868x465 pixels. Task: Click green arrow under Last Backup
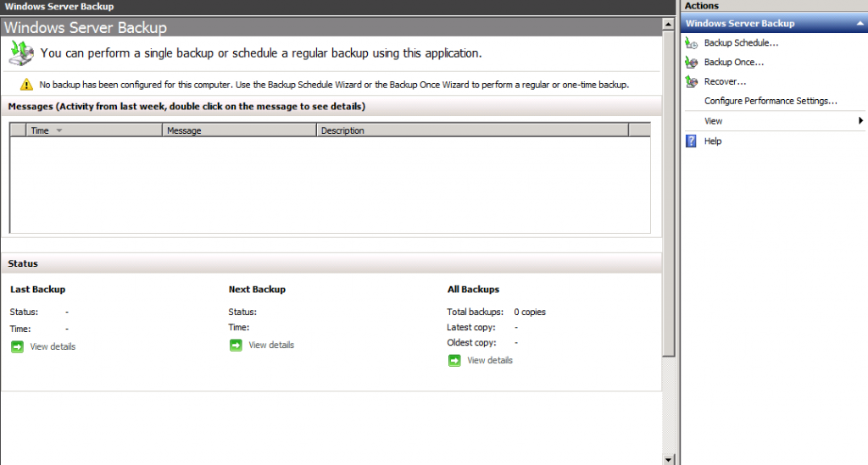[x=17, y=346]
